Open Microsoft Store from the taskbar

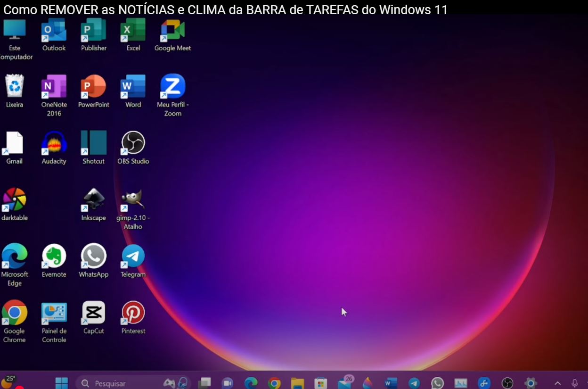click(321, 383)
